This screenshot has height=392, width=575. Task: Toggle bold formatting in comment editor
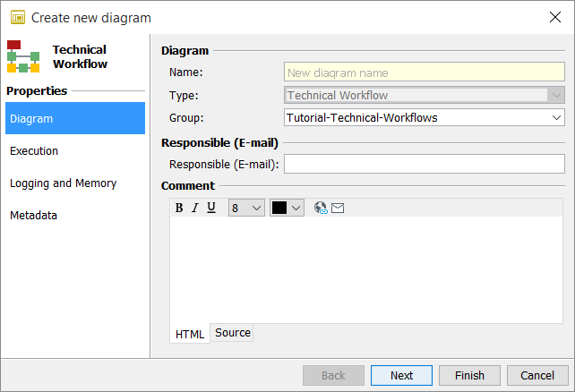(179, 208)
